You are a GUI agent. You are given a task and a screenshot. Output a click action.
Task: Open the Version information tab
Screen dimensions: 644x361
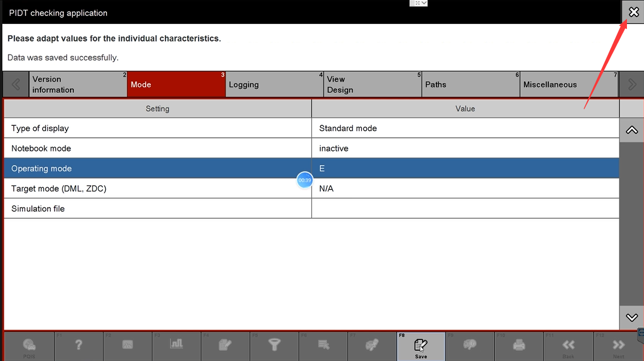click(x=78, y=84)
